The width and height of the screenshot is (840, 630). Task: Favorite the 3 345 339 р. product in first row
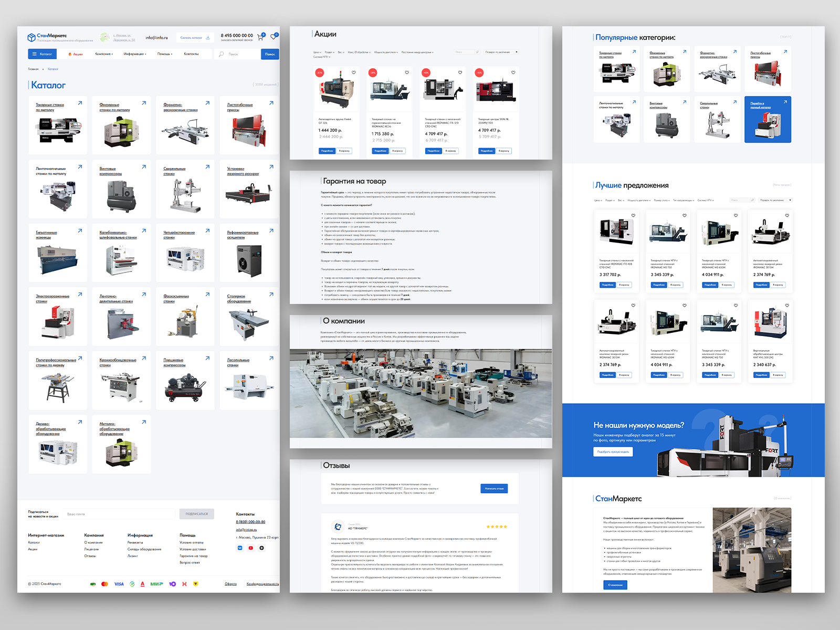pyautogui.click(x=685, y=215)
